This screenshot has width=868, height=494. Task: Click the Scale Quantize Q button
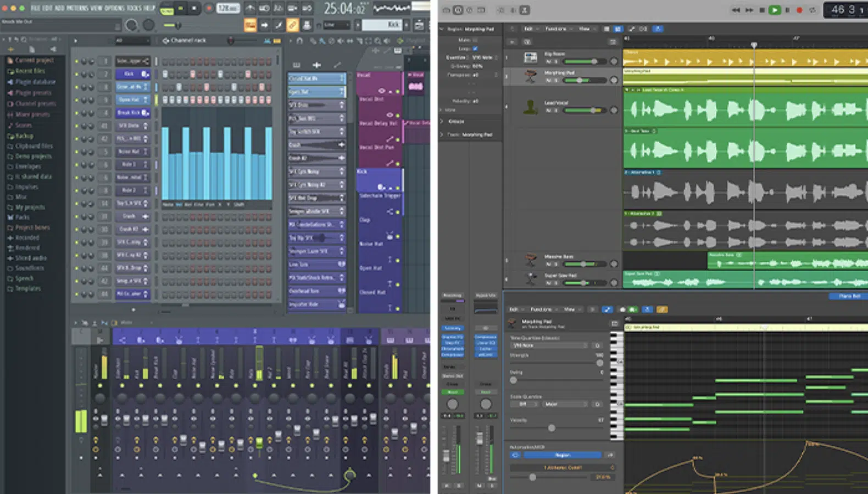pyautogui.click(x=597, y=404)
